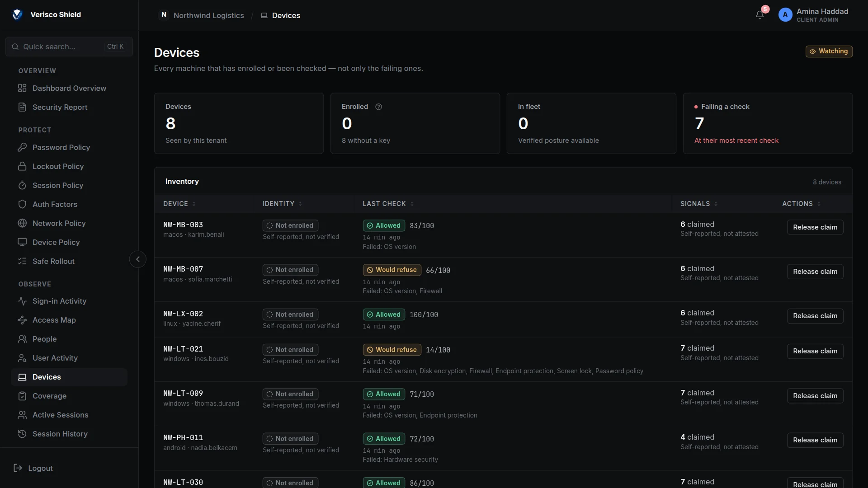Click Amina Haddad user avatar
The width and height of the screenshot is (868, 488).
coord(785,15)
